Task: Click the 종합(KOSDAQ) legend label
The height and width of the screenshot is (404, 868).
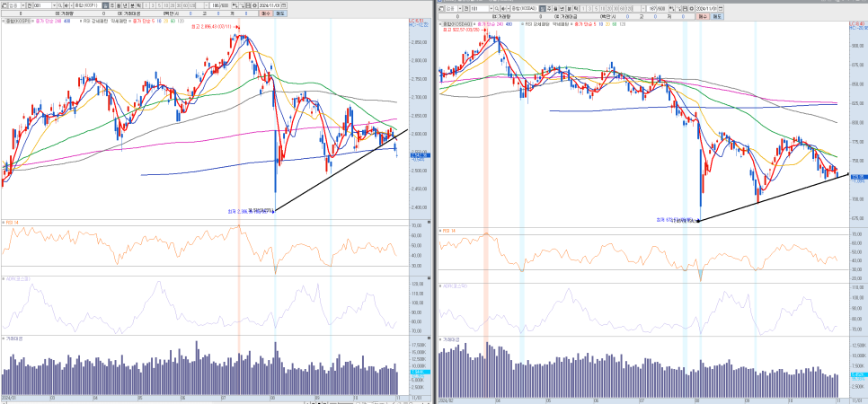Action: 456,24
